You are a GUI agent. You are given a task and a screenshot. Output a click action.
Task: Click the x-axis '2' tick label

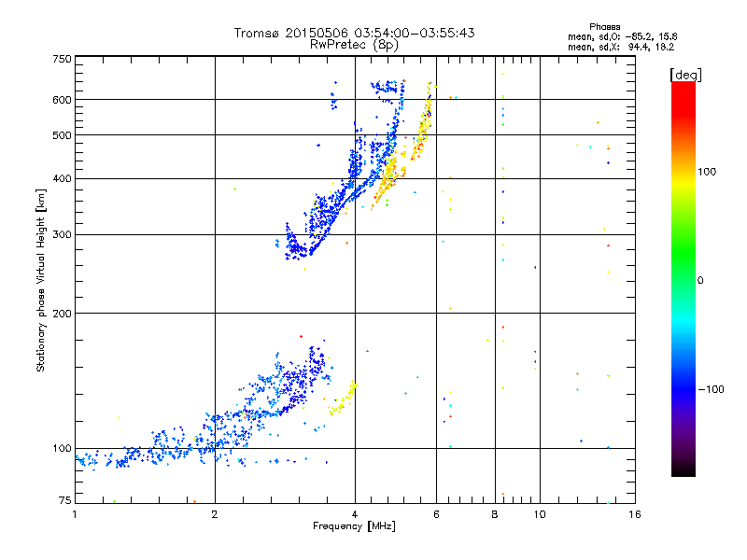click(x=215, y=514)
